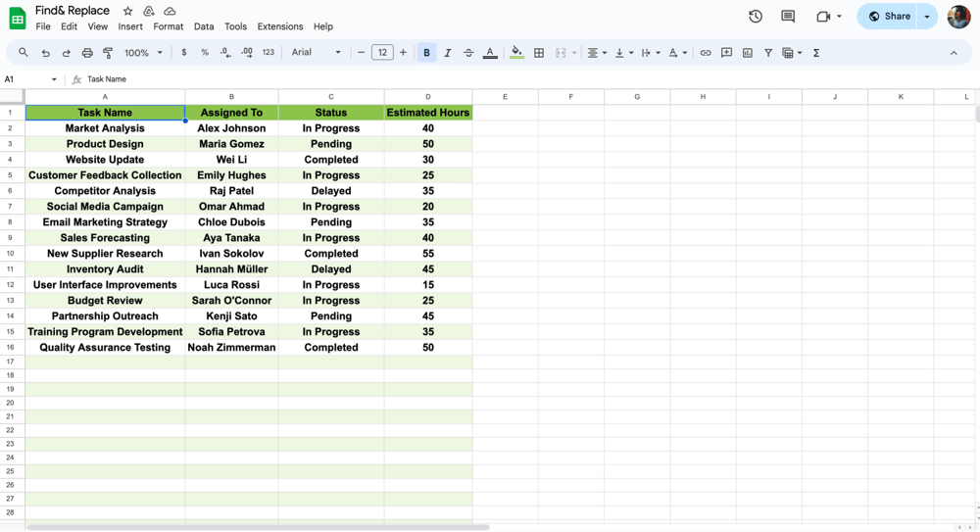Open the fill color picker
Viewport: 980px width, 532px height.
coord(516,53)
